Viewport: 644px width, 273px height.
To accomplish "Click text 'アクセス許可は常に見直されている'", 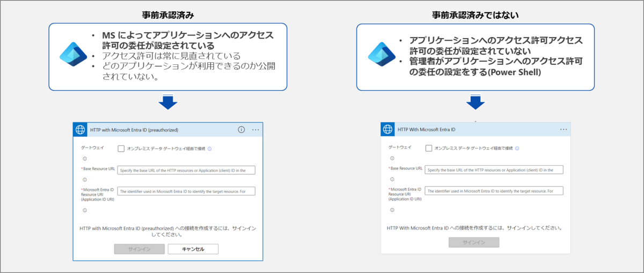I will point(171,56).
